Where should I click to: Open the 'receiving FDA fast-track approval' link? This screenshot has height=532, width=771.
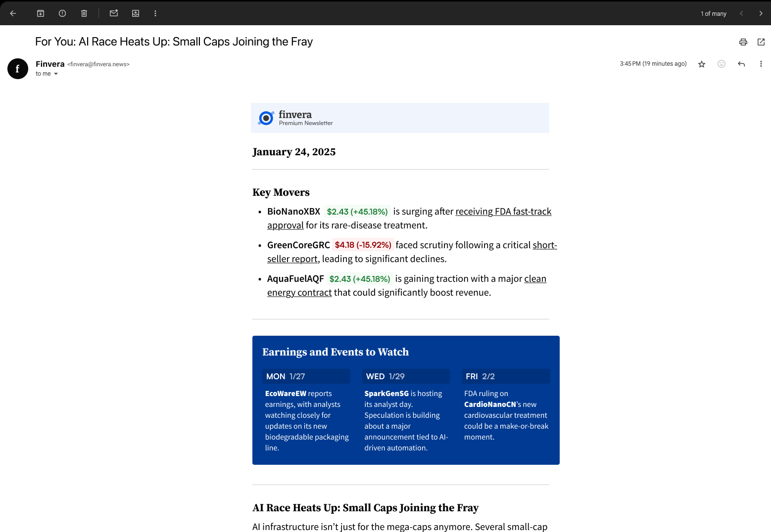(x=503, y=212)
